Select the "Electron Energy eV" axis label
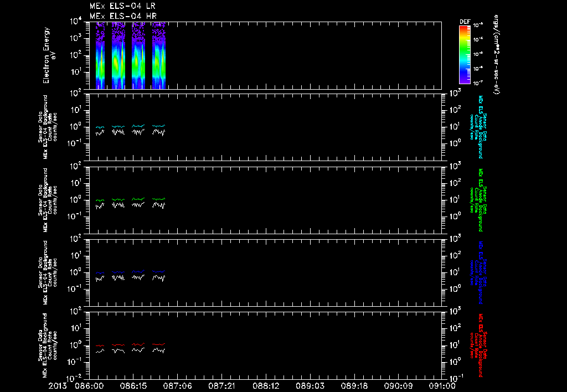 pos(48,55)
